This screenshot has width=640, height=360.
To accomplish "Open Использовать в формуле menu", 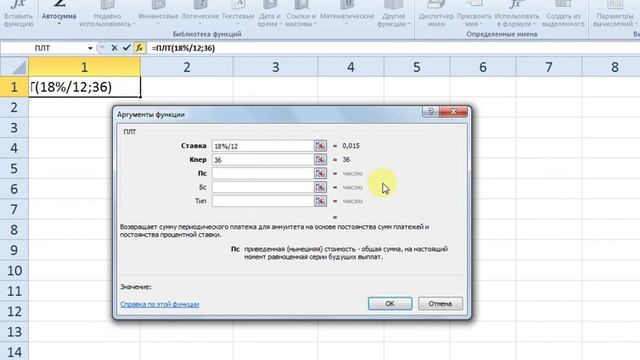I will click(517, 13).
